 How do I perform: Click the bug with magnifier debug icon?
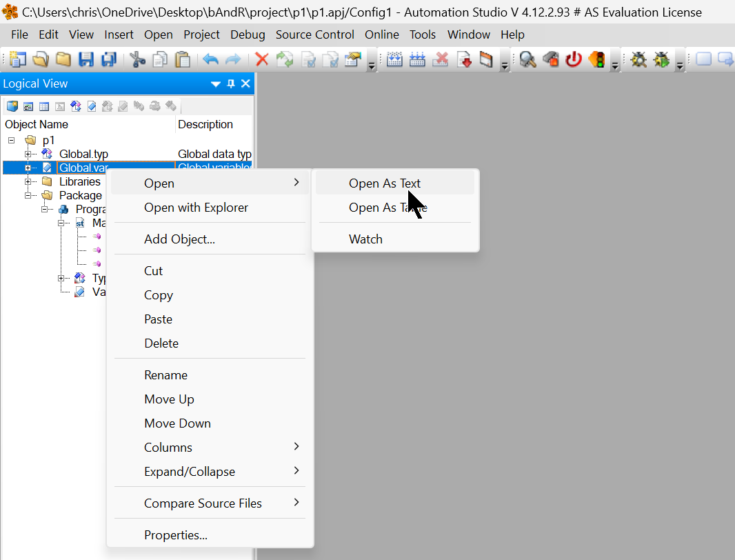(x=638, y=59)
